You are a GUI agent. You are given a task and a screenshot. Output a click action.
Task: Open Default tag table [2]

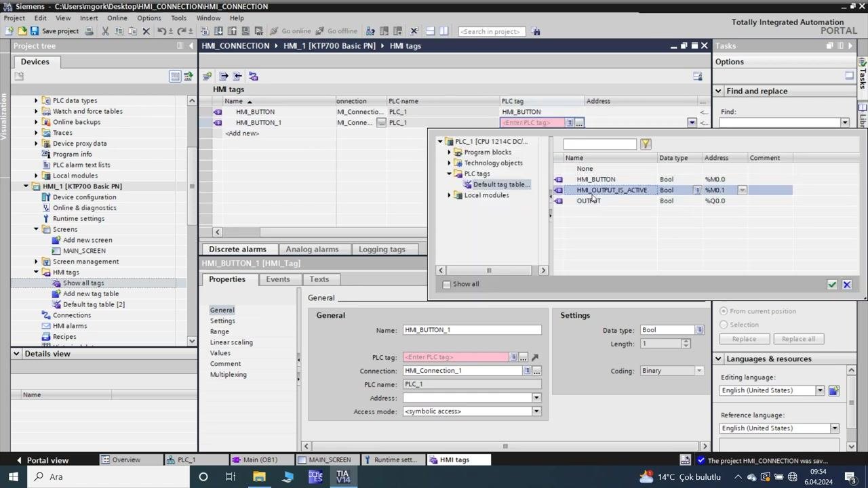click(x=94, y=304)
